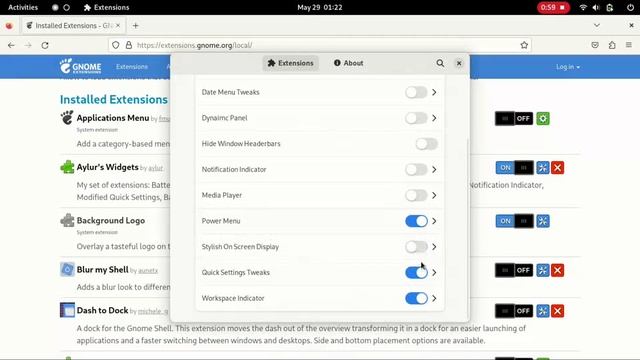Screen dimensions: 640x360
Task: Toggle Stylish On Screen Display switch
Action: (416, 247)
